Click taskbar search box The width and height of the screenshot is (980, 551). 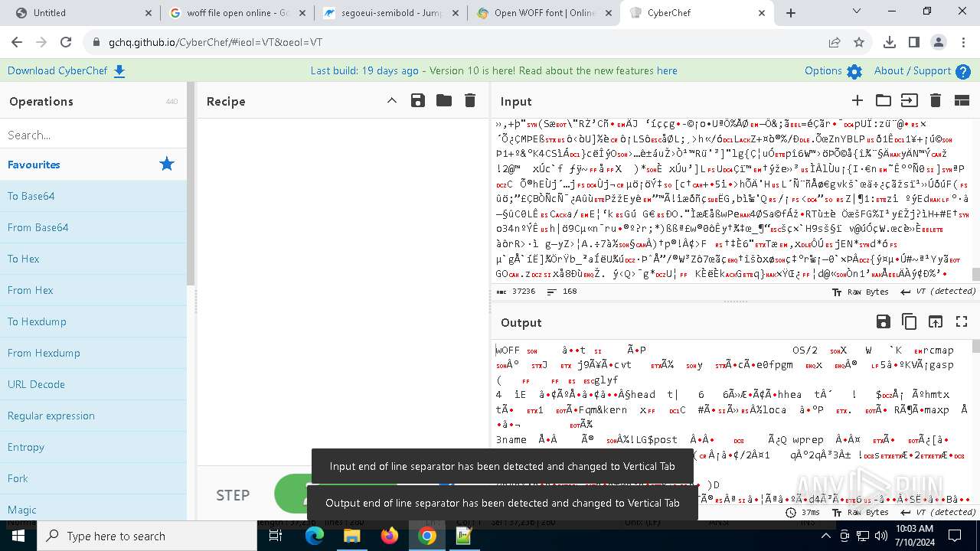[147, 536]
